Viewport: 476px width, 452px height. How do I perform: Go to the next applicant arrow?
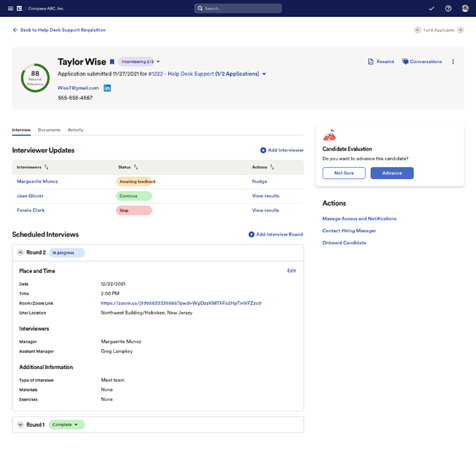click(461, 30)
